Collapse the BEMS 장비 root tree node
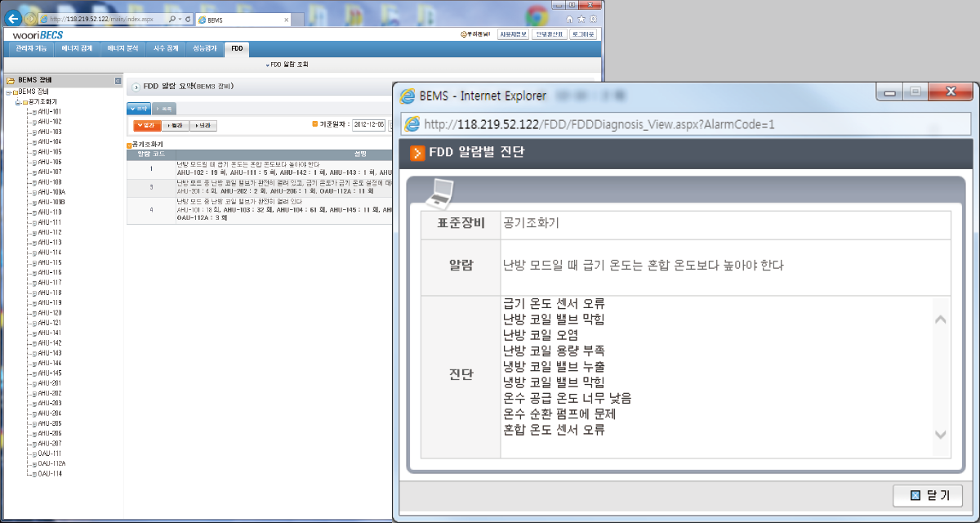The height and width of the screenshot is (523, 980). click(x=8, y=91)
